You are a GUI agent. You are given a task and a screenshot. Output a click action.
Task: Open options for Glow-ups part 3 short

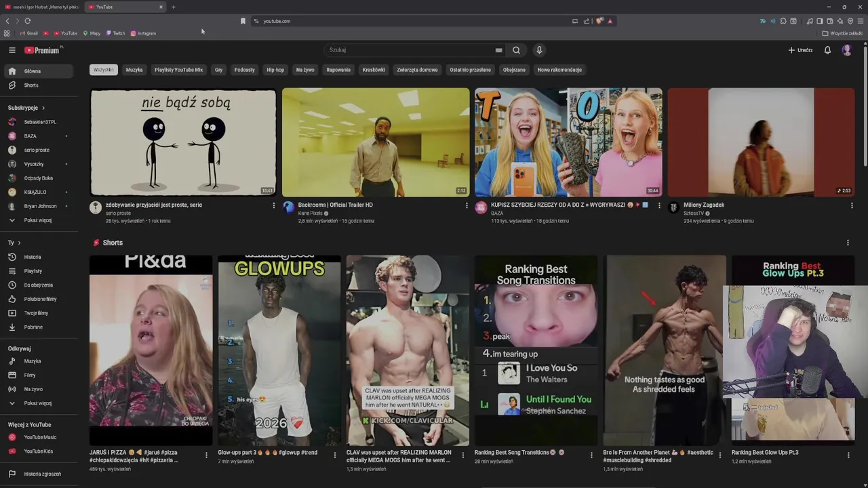(x=334, y=455)
